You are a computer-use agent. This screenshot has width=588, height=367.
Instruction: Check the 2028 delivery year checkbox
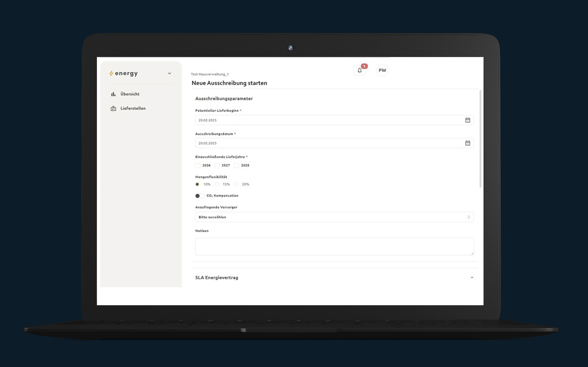236,165
